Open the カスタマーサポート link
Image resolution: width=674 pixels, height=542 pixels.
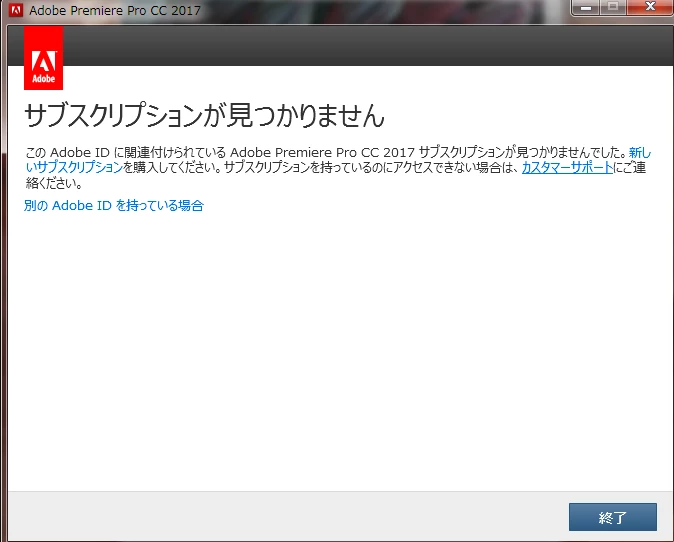[567, 168]
